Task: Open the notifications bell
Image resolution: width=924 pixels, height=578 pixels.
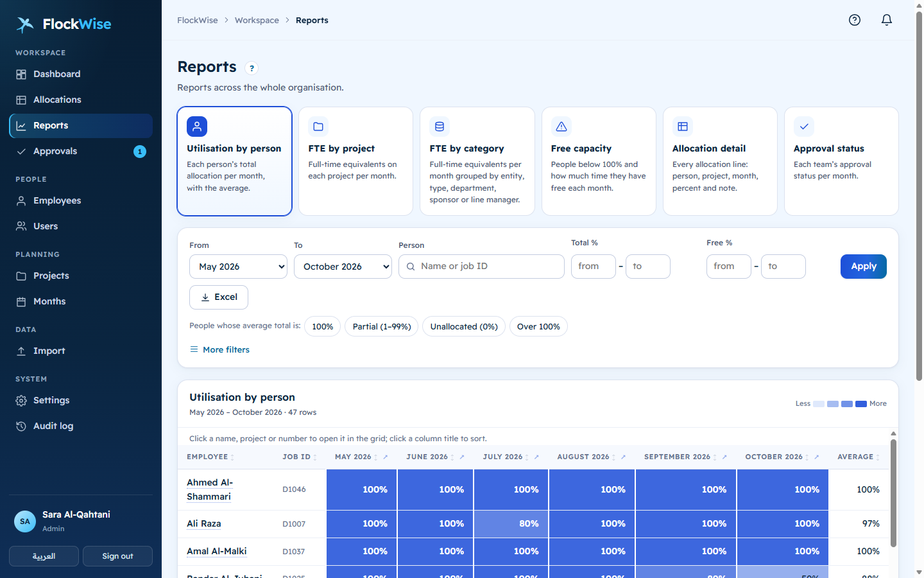Action: click(x=887, y=20)
